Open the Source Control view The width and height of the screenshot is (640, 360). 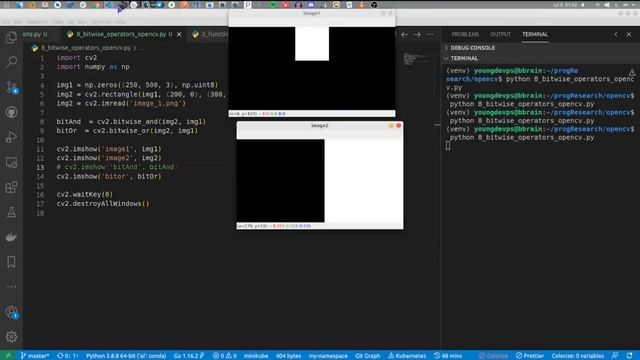pos(11,87)
